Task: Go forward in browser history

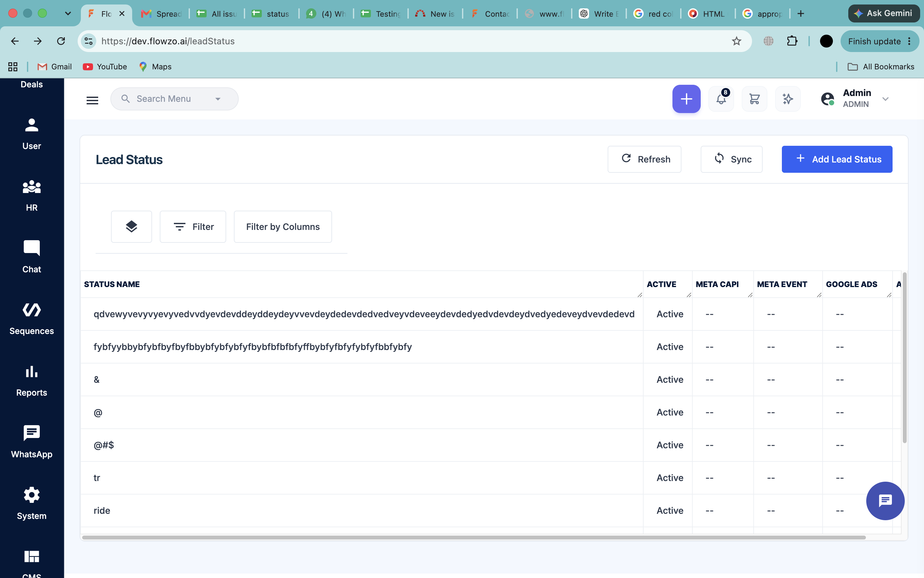Action: pos(38,41)
